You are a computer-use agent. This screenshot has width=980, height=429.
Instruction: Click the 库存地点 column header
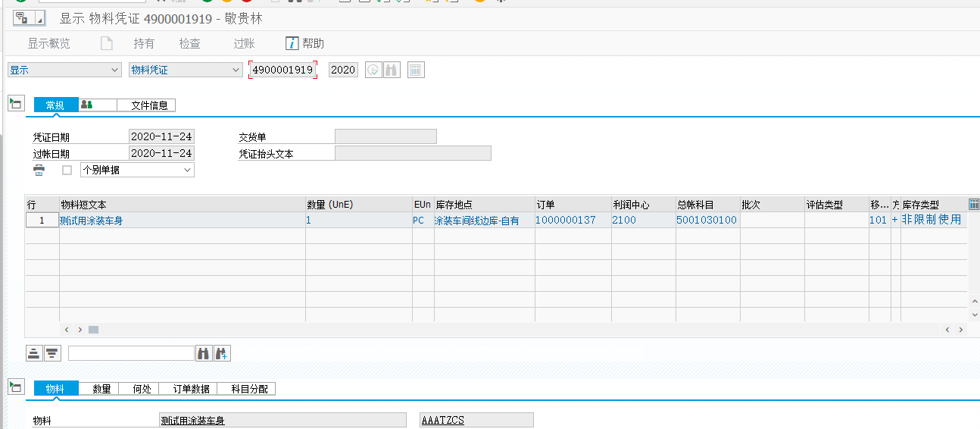[484, 205]
